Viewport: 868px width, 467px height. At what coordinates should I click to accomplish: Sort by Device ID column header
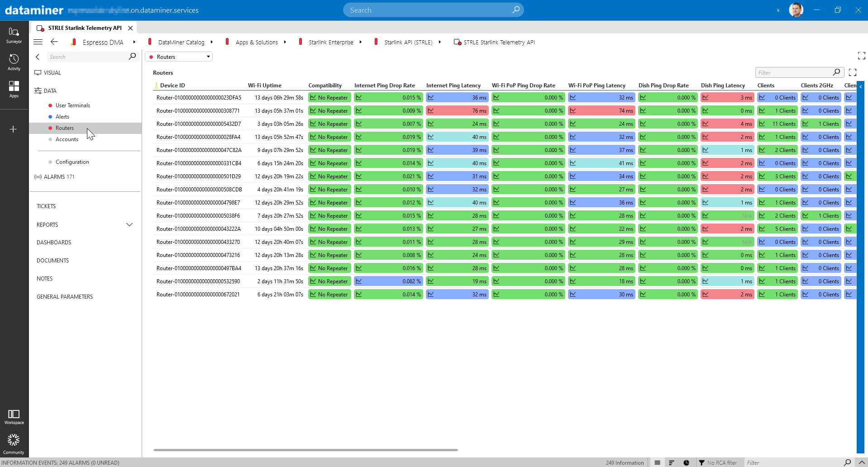(x=172, y=86)
